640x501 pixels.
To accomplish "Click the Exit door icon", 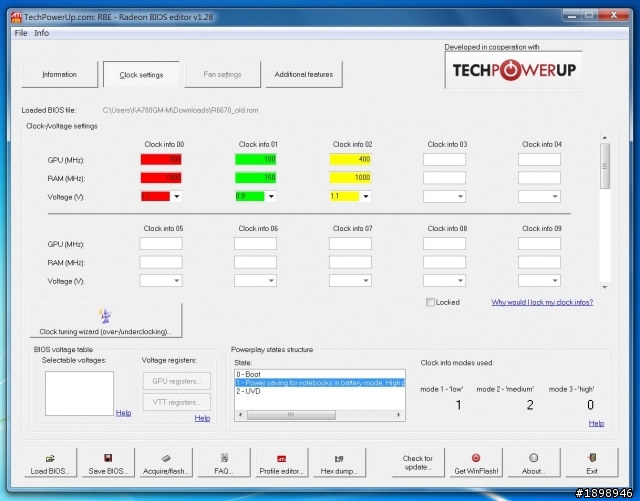I will click(x=592, y=458).
